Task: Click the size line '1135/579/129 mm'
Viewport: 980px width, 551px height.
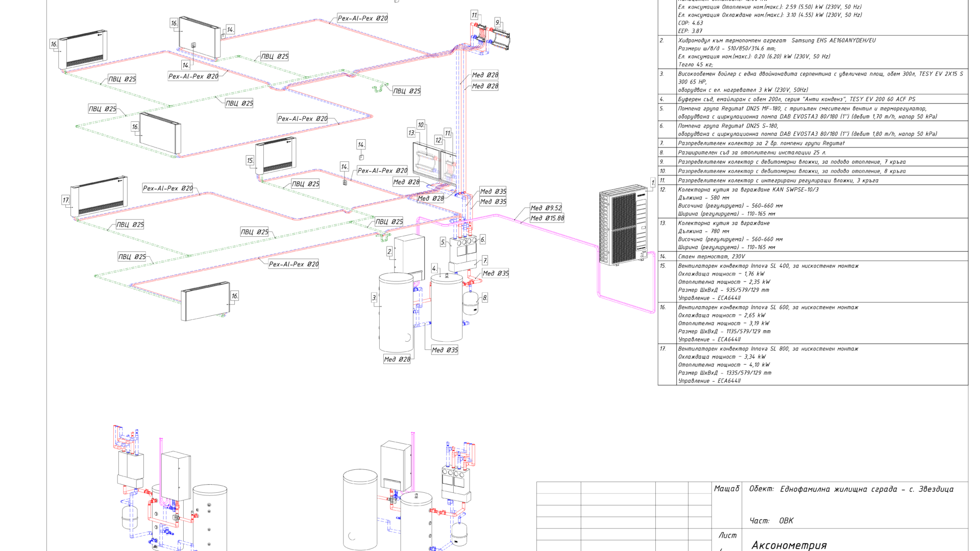Action: coord(724,332)
